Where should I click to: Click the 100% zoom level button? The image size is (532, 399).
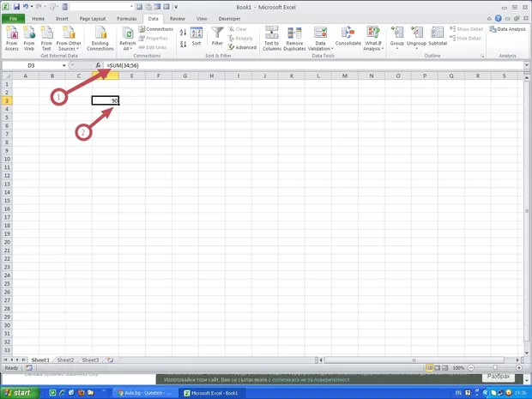pyautogui.click(x=458, y=368)
